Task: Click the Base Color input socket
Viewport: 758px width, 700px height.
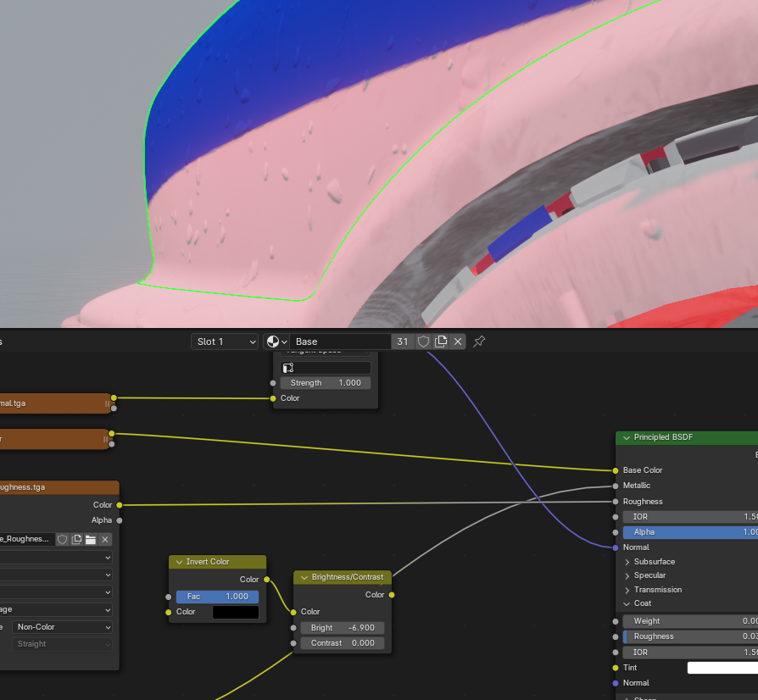Action: (616, 470)
